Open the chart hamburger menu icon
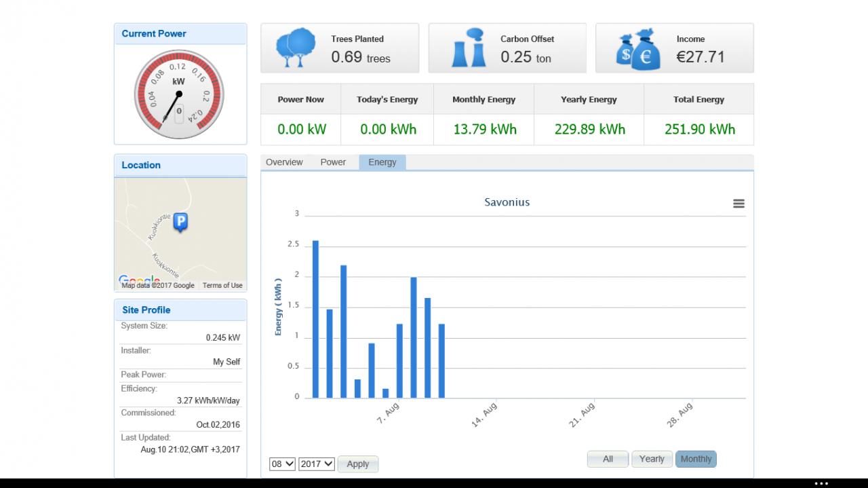 point(738,204)
